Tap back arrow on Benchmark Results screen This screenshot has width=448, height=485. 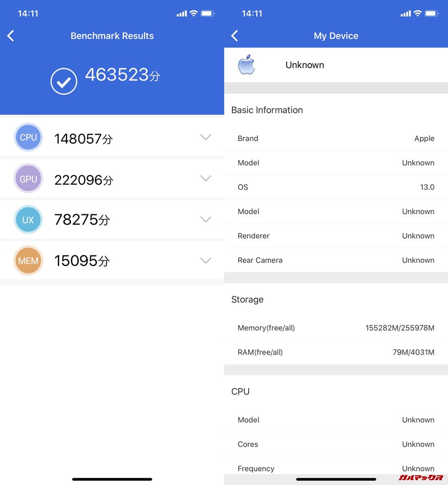pyautogui.click(x=11, y=36)
